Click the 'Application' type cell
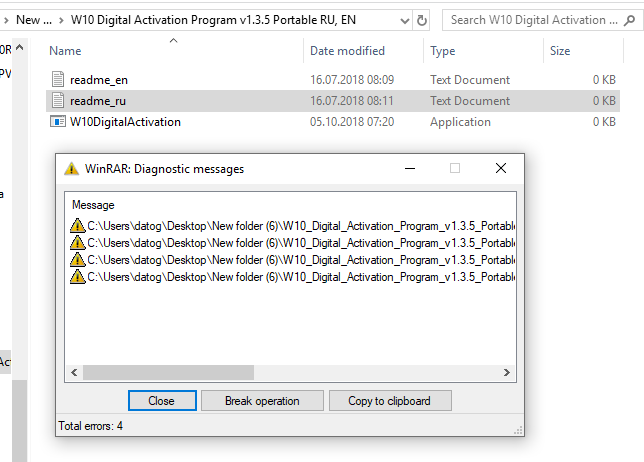 click(x=460, y=122)
